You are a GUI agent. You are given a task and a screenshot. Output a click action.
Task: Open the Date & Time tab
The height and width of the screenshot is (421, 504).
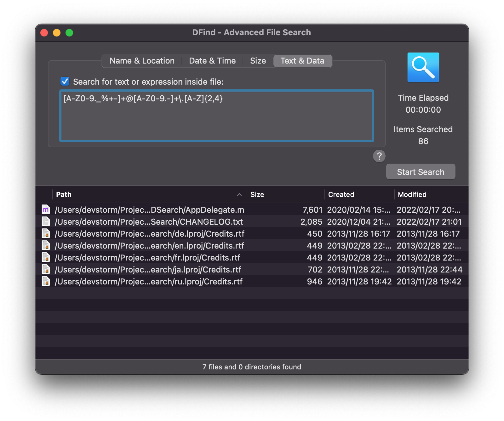pos(212,61)
